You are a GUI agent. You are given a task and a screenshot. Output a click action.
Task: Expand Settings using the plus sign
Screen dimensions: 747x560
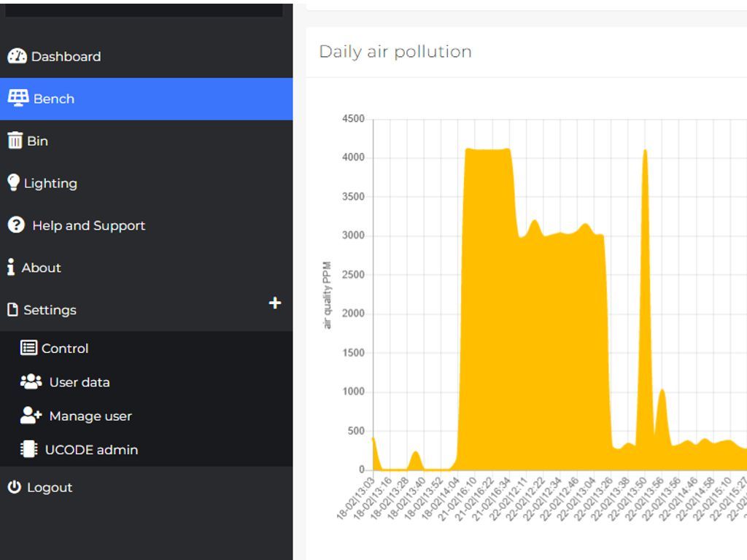pyautogui.click(x=274, y=304)
